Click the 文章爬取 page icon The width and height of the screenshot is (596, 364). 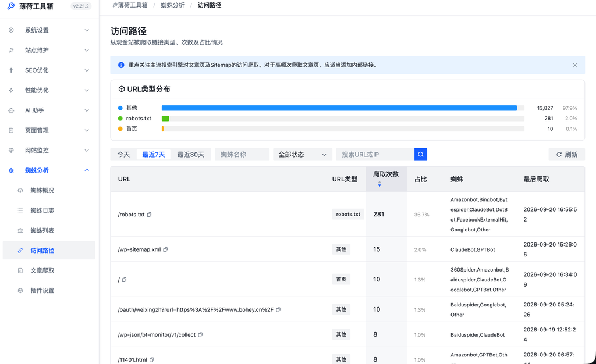coord(20,270)
